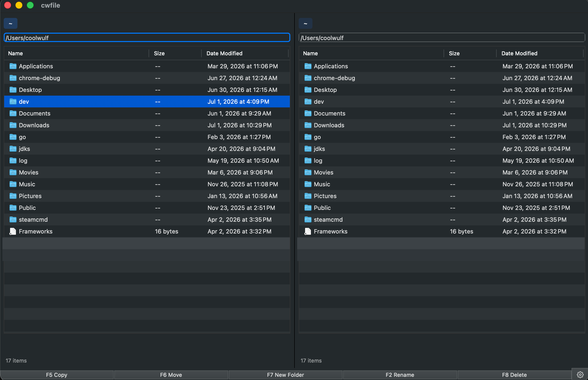This screenshot has height=380, width=588.
Task: Sort left pane by Name column
Action: click(x=76, y=53)
